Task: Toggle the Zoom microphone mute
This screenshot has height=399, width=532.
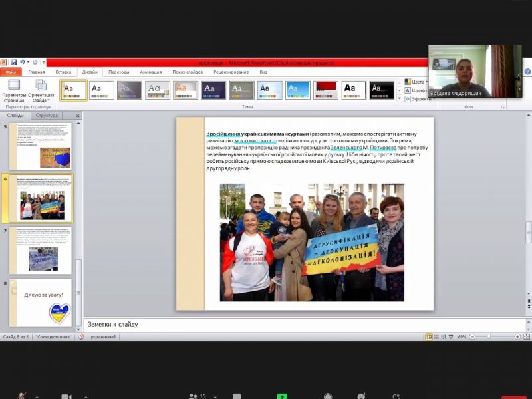Action: 22,396
